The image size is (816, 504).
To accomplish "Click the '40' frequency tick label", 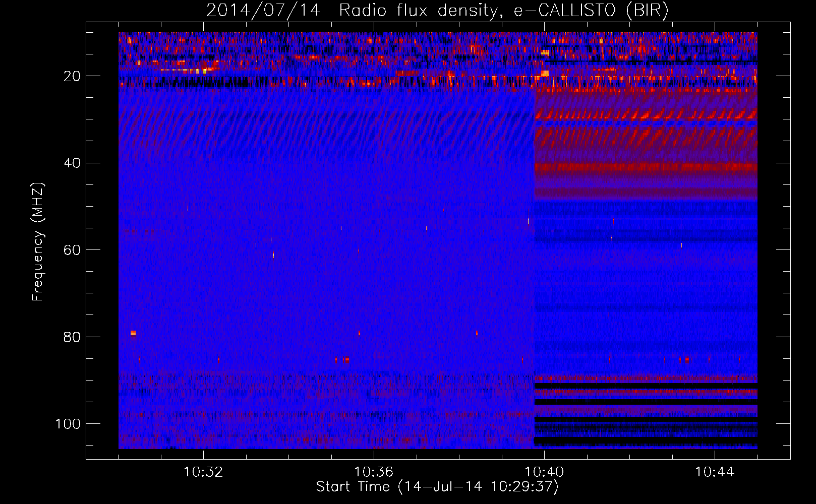I will (x=72, y=163).
